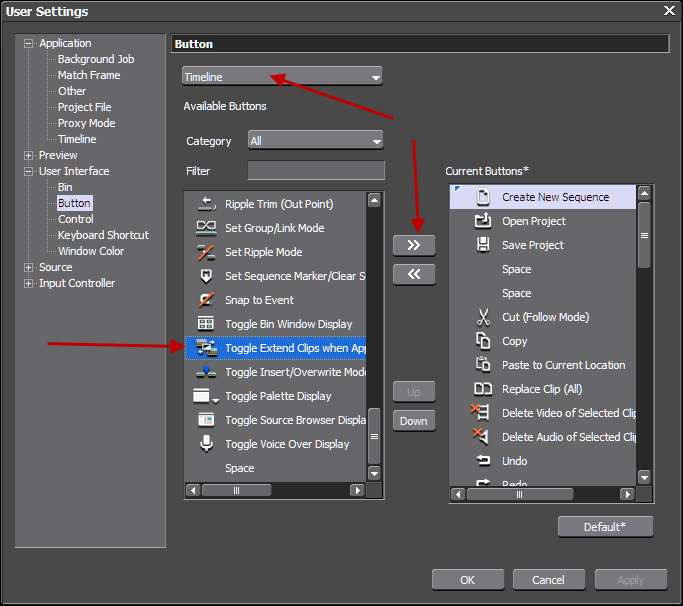This screenshot has height=606, width=683.
Task: Click the Cut (Follow Mode) scissors icon
Action: tap(483, 317)
